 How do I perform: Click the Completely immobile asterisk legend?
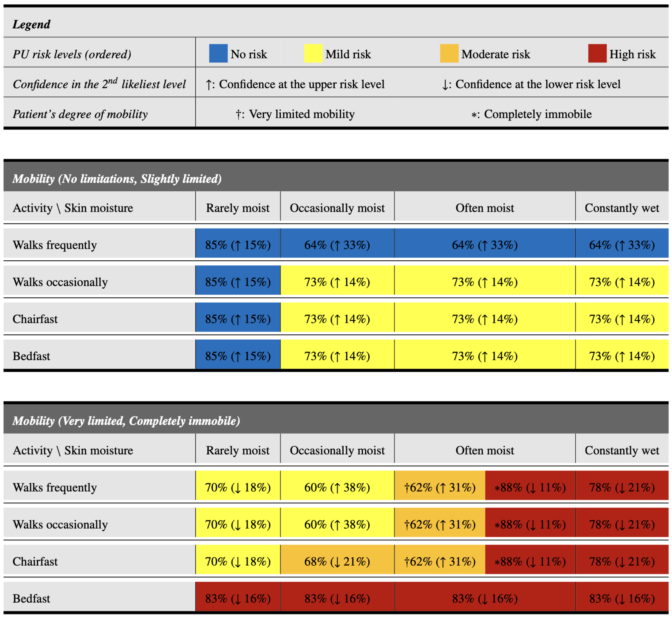pos(531,114)
